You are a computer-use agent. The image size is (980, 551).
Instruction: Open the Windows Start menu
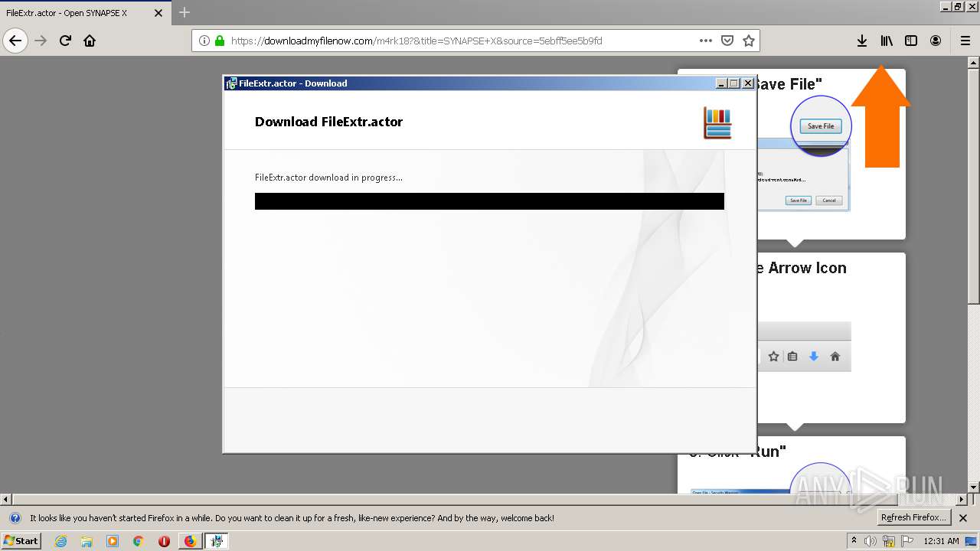click(21, 540)
